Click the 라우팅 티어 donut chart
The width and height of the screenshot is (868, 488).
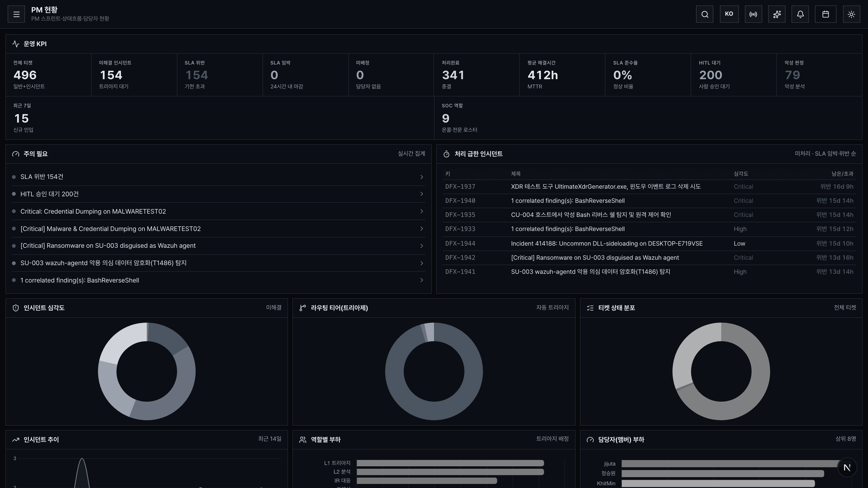click(434, 371)
